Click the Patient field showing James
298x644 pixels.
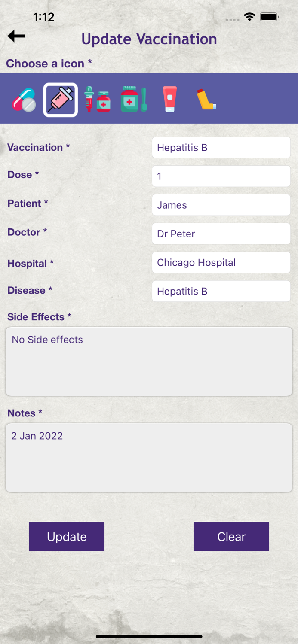pyautogui.click(x=221, y=205)
